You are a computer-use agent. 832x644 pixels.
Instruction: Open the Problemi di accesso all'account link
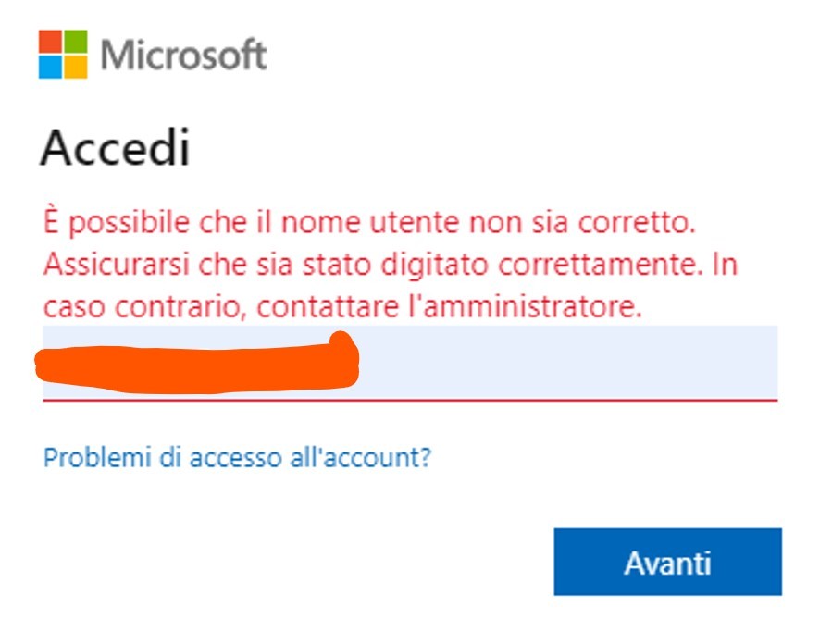(237, 457)
